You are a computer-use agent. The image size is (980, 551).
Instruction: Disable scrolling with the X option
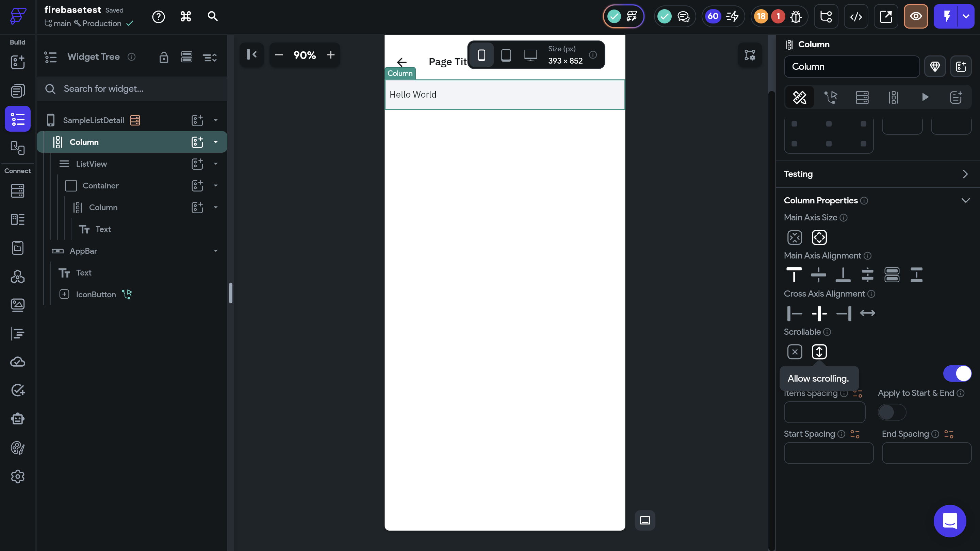[794, 352]
